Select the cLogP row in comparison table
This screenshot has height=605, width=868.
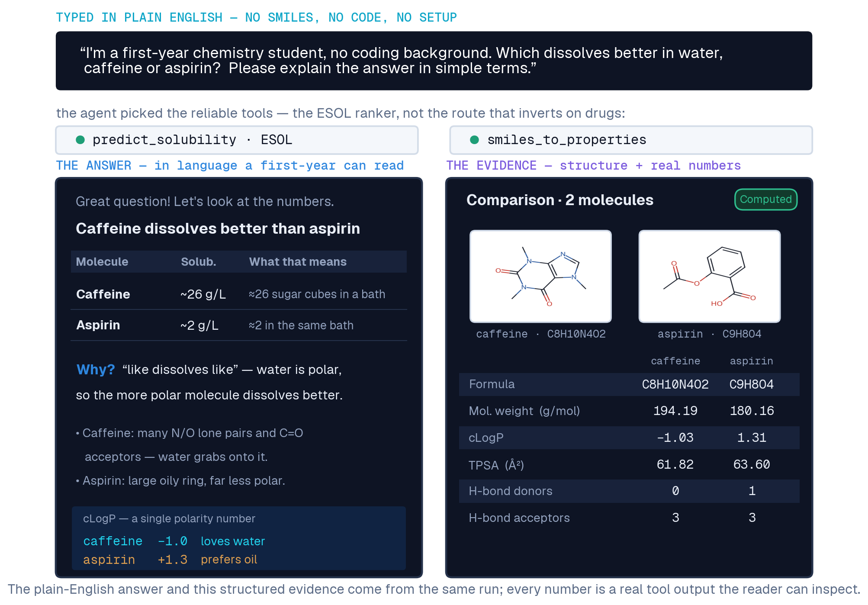(629, 438)
